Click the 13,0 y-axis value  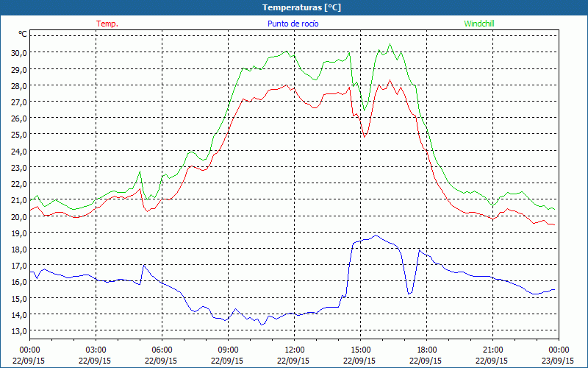(19, 331)
